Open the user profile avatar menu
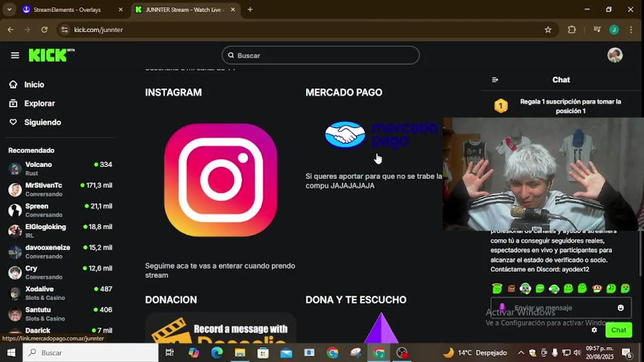Screen dimensions: 644x362 pyautogui.click(x=615, y=55)
